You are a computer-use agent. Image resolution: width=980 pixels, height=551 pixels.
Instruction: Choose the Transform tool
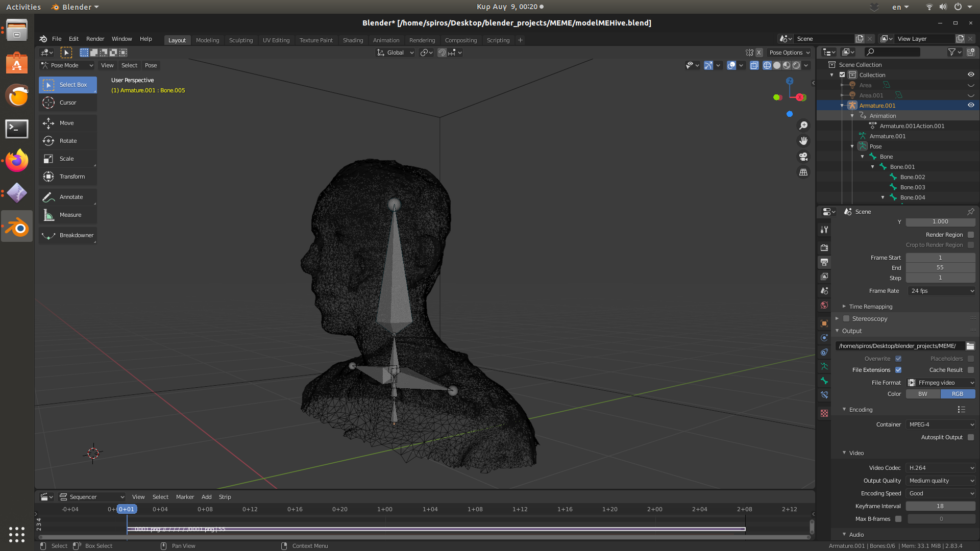coord(67,177)
